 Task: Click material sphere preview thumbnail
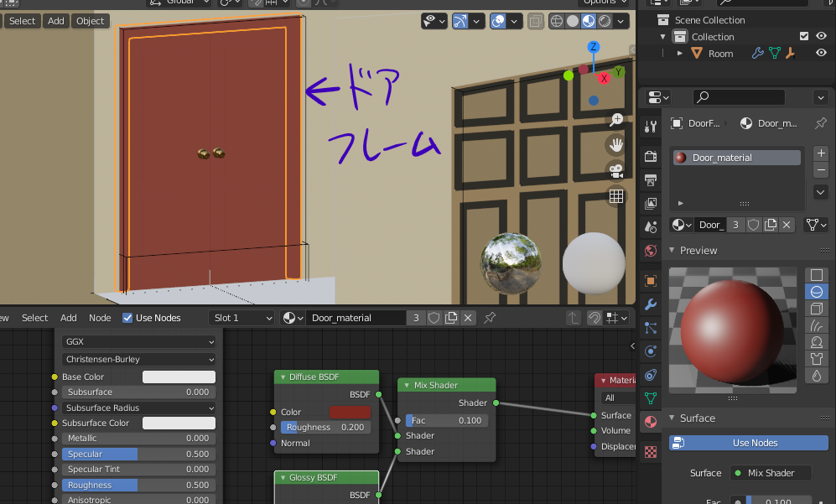click(733, 330)
